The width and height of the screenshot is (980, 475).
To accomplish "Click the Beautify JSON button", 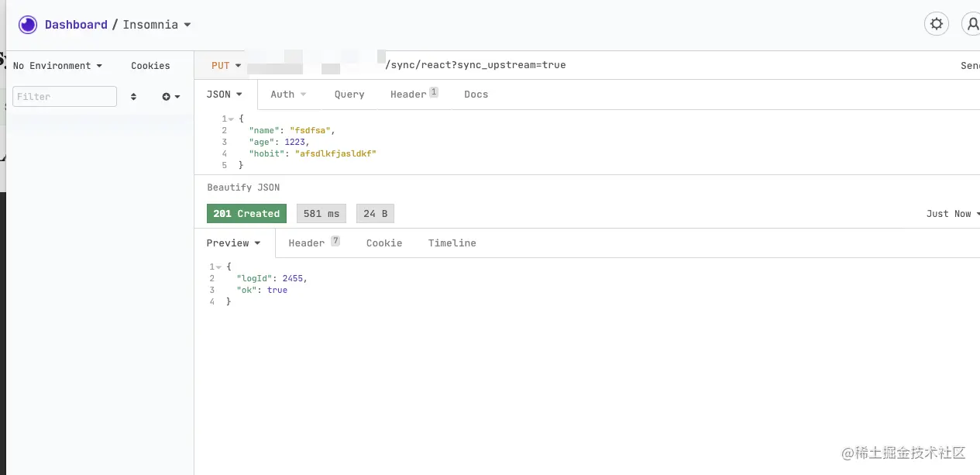I will [x=243, y=188].
